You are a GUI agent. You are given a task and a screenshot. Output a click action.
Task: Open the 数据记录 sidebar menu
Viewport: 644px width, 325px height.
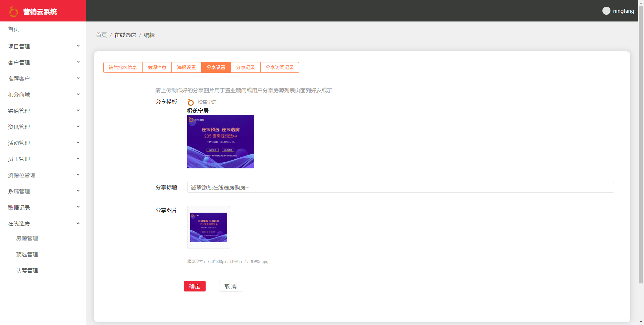(43, 207)
